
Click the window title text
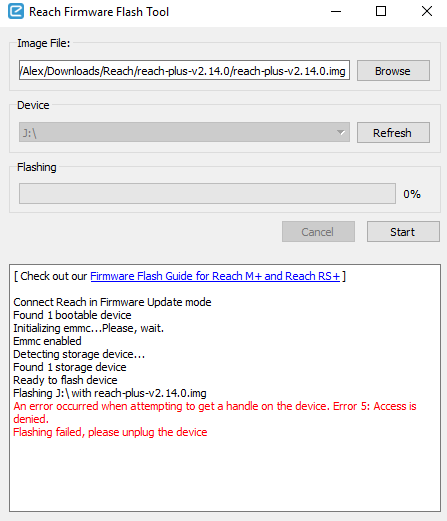[x=99, y=12]
